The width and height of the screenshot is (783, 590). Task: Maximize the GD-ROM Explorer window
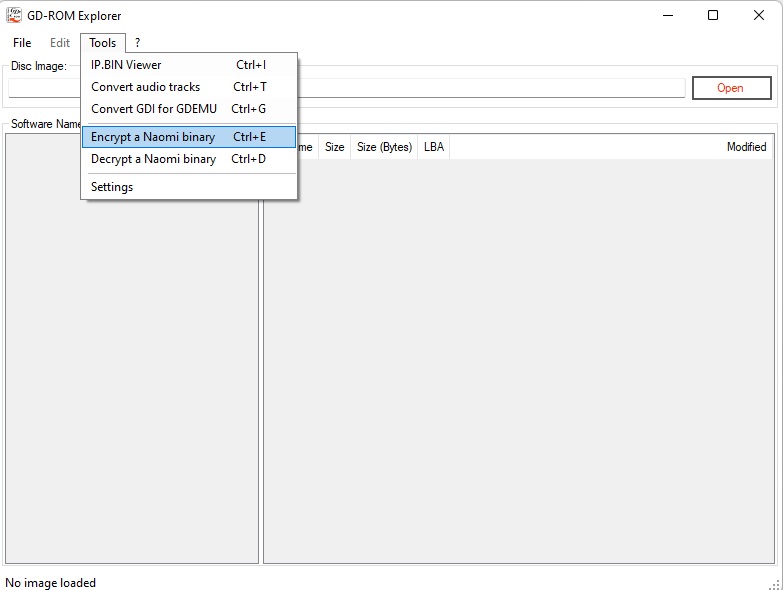(x=713, y=15)
